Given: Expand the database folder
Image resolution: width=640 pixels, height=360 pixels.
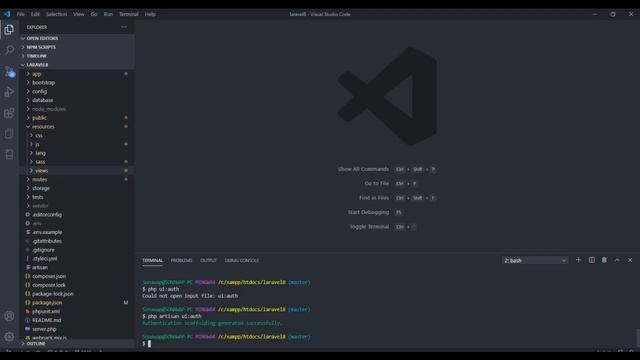Looking at the screenshot, I should pos(77,100).
